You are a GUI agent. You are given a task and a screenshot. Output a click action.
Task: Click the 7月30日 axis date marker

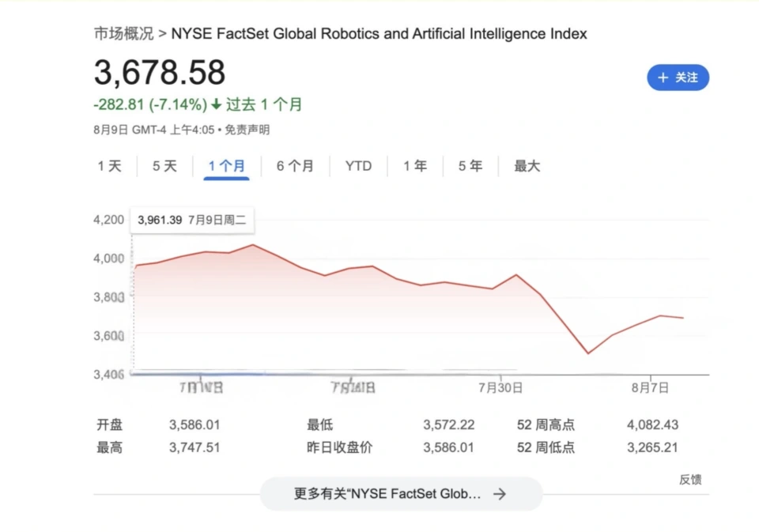click(x=500, y=387)
